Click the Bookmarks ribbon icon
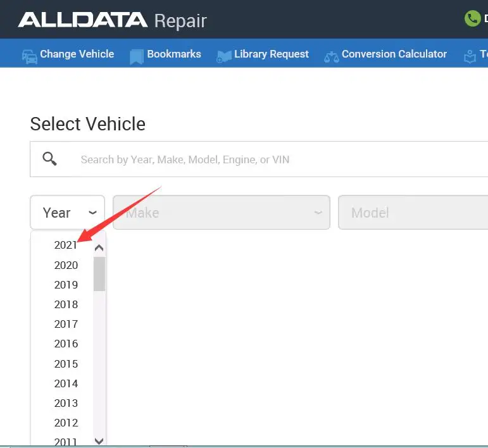Viewport: 488px width, 448px height. (136, 56)
